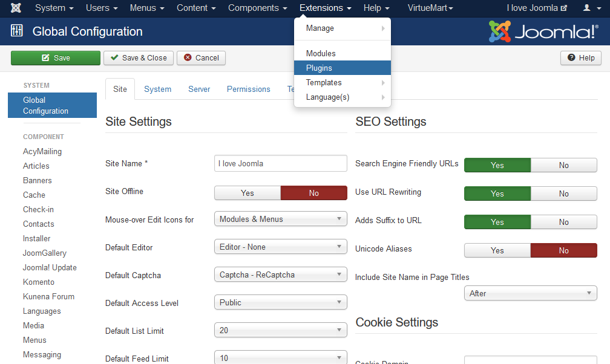Click the green Save button

[56, 58]
